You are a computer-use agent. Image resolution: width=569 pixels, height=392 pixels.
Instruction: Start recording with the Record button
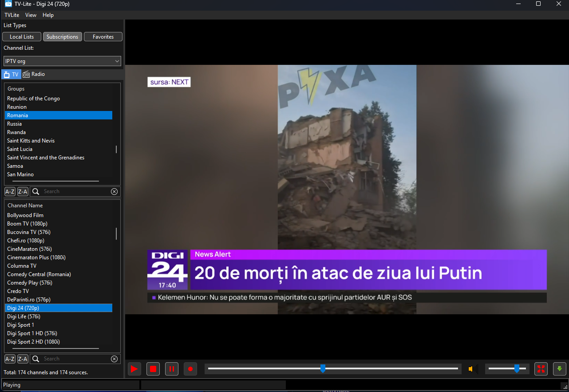click(190, 369)
